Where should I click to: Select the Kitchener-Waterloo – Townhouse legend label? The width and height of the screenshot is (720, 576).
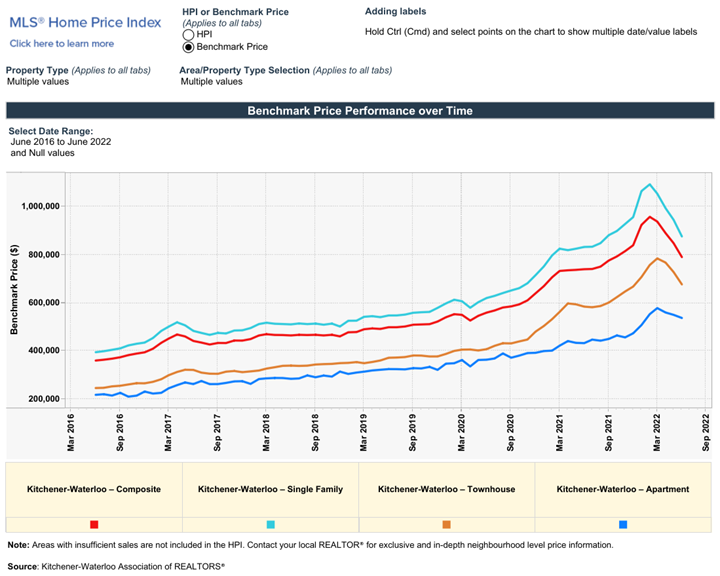[446, 489]
